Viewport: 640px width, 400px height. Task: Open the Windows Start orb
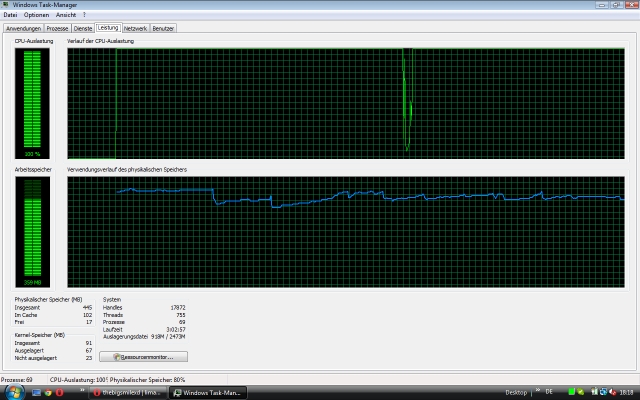point(13,392)
